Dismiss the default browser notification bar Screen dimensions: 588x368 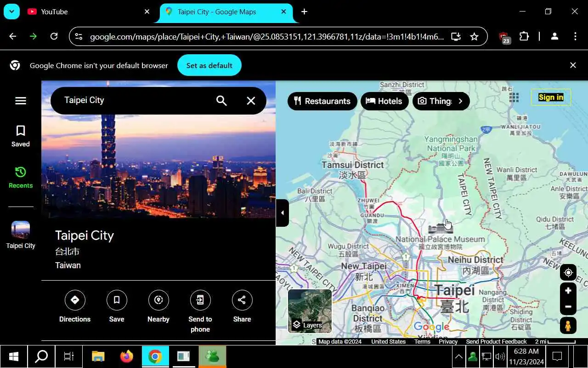click(573, 65)
